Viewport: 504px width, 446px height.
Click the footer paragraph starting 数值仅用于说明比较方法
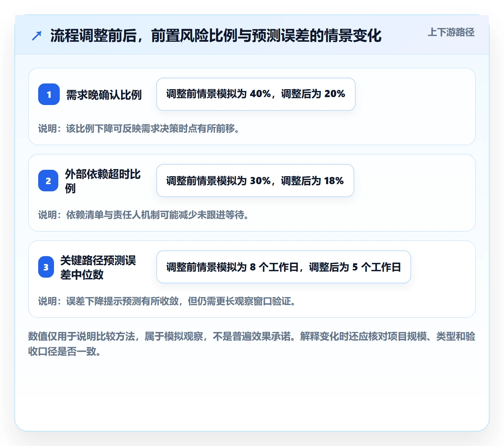[252, 344]
